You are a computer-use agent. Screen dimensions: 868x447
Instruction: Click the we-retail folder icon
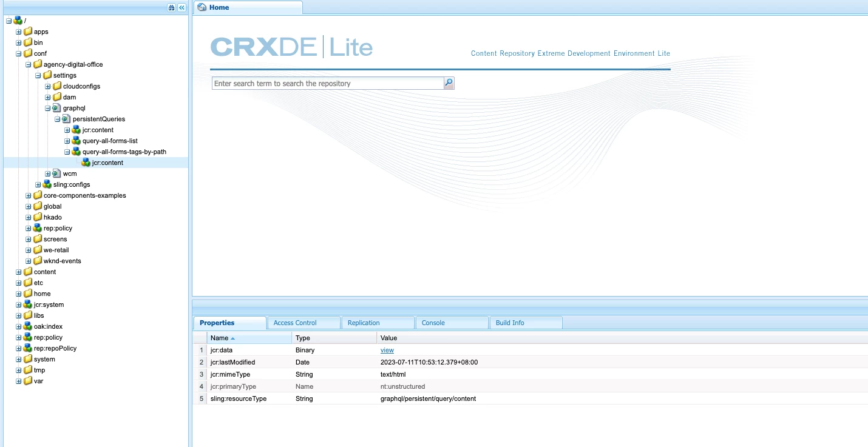38,250
